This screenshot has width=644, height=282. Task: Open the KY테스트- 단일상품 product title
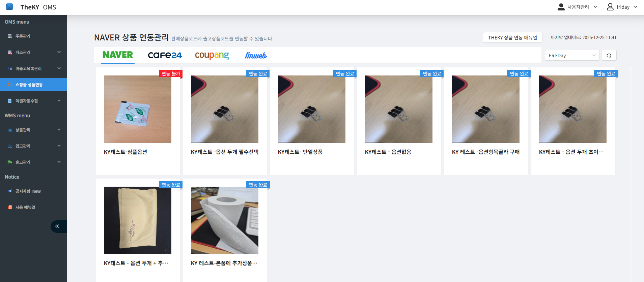tap(300, 152)
